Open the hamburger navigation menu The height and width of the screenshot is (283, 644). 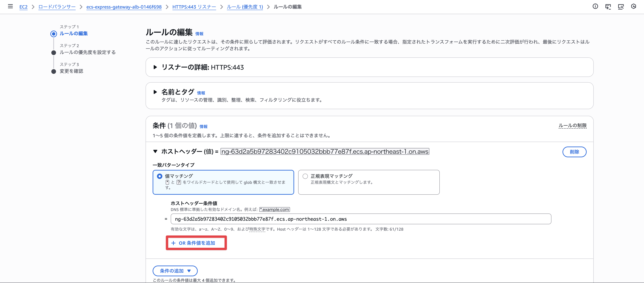[x=10, y=7]
